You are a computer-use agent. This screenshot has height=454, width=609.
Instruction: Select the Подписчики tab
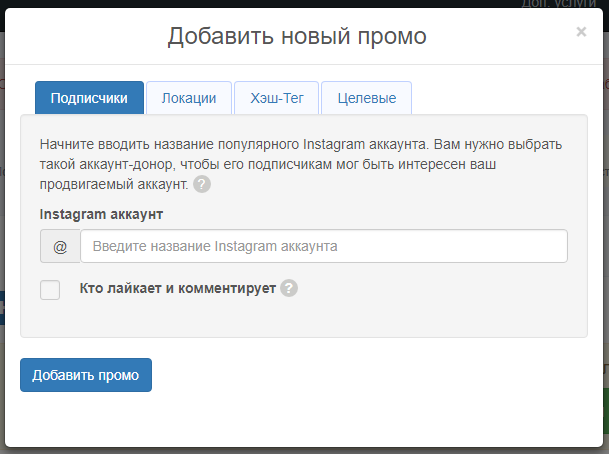click(89, 98)
